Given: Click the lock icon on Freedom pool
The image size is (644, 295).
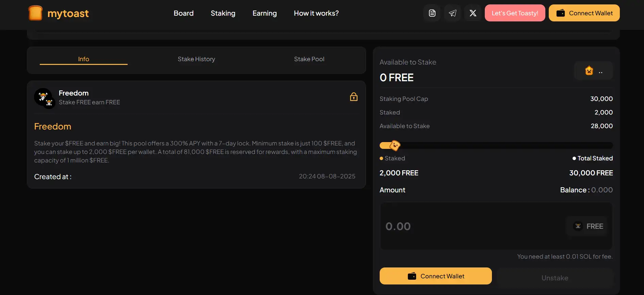Looking at the screenshot, I should pos(354,97).
